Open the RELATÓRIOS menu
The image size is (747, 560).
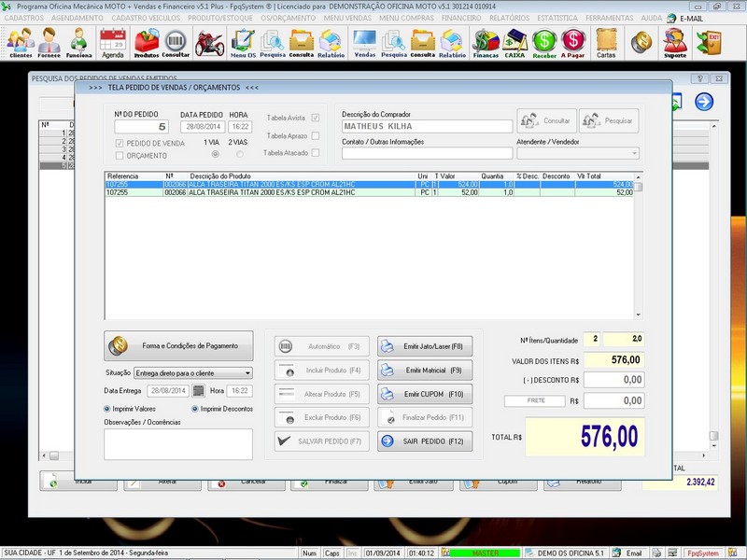509,18
